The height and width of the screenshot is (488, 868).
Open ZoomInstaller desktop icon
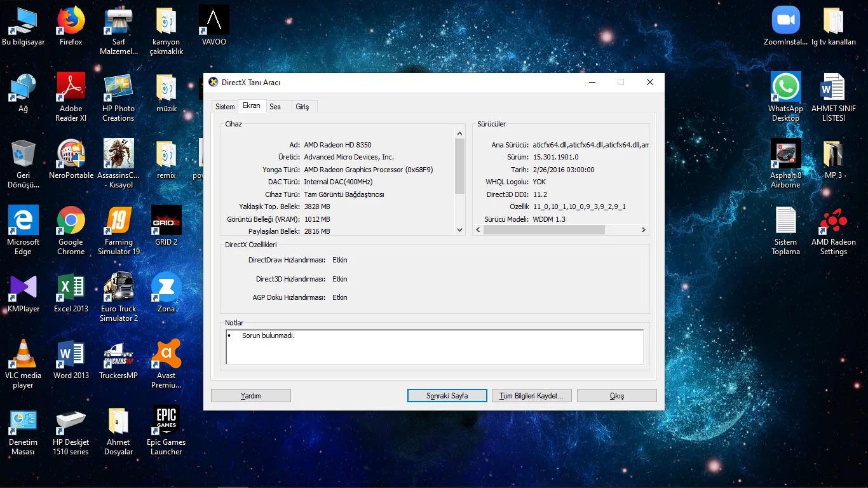[x=786, y=27]
